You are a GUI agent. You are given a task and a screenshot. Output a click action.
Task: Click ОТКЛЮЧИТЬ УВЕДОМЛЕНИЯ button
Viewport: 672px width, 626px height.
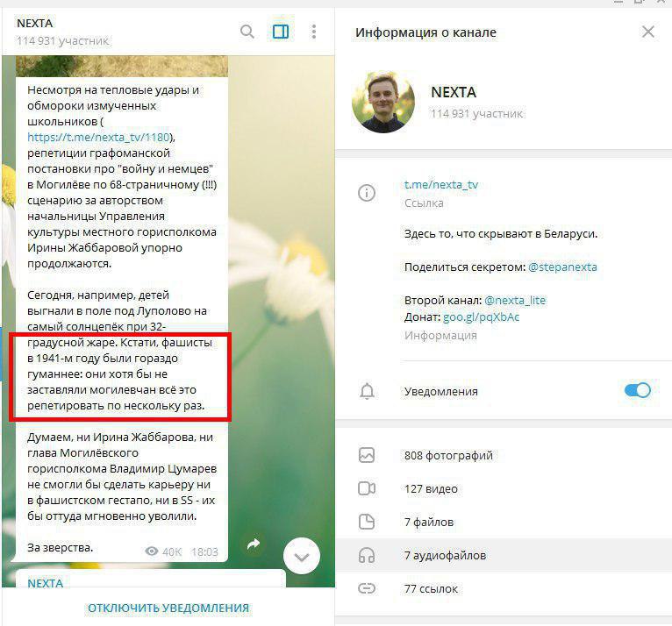click(168, 608)
